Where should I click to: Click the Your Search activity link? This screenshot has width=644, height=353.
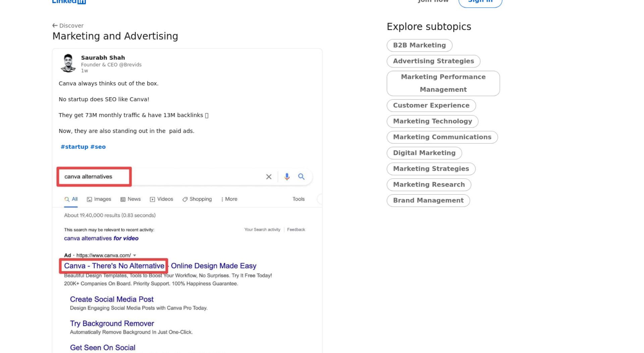pyautogui.click(x=262, y=230)
